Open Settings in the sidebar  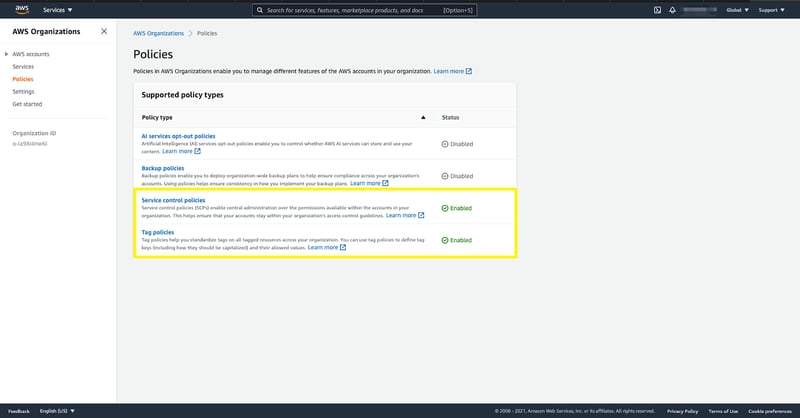(23, 91)
